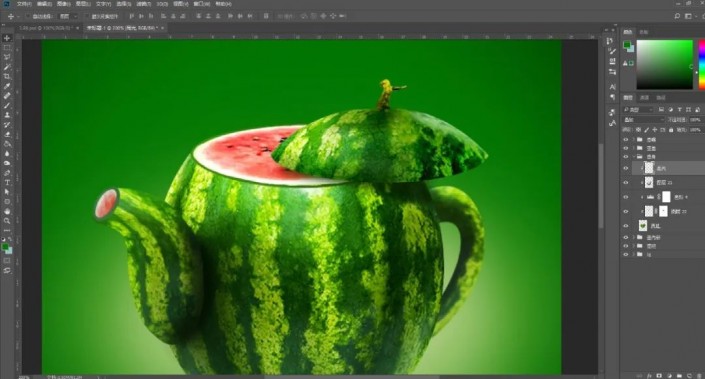
Task: Hide the topmost layer group via eye icon
Action: click(x=625, y=140)
